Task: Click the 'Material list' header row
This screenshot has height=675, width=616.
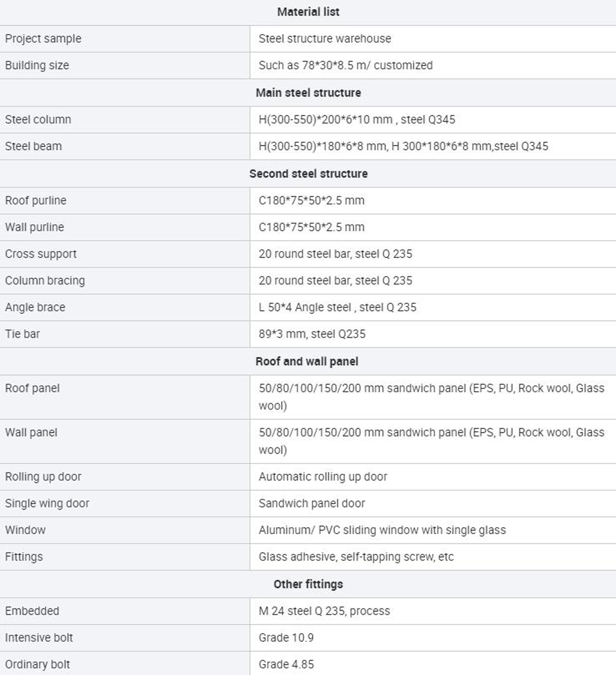Action: click(308, 12)
